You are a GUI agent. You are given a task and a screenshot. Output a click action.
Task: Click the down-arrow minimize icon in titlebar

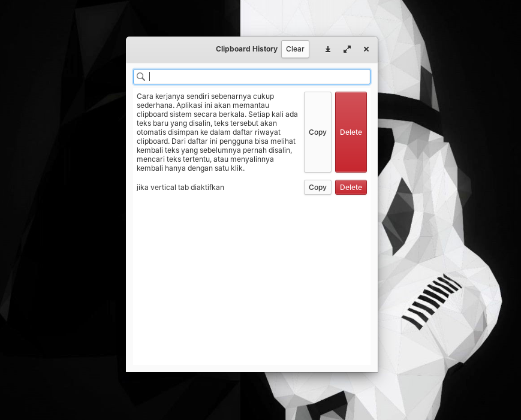point(328,49)
